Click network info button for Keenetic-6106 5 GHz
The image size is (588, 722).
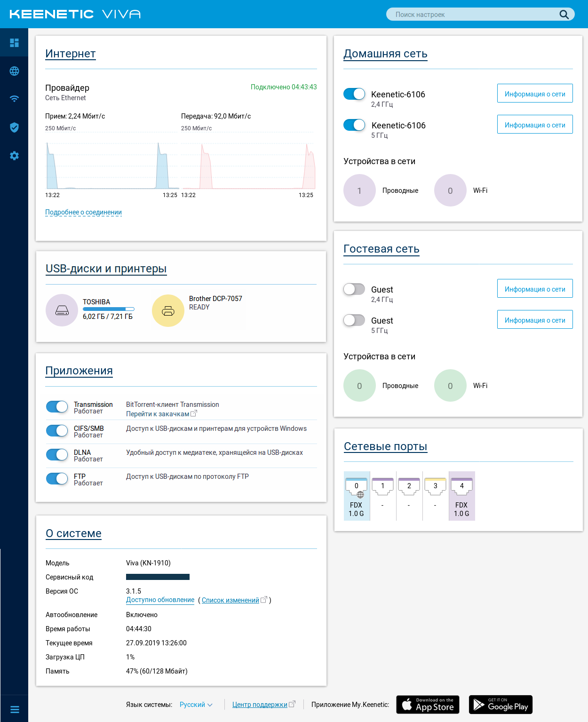pyautogui.click(x=535, y=125)
